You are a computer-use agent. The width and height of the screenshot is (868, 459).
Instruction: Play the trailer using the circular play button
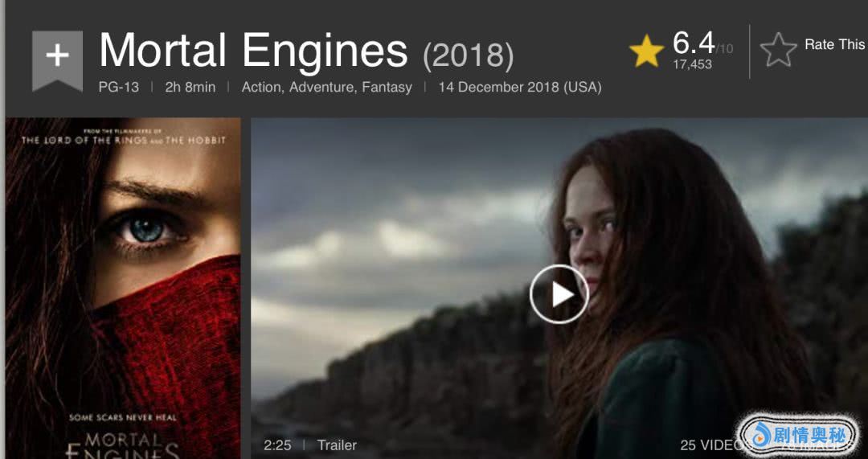[559, 294]
